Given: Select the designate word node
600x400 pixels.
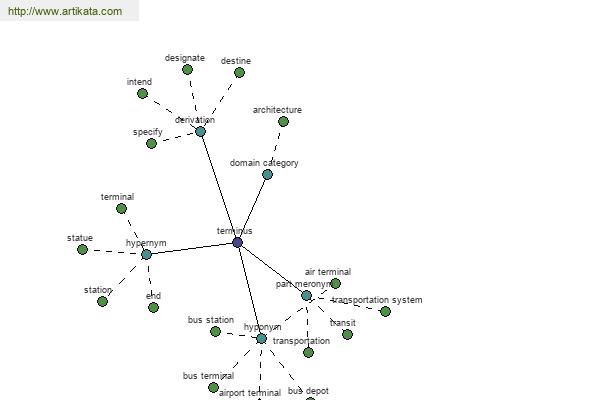Looking at the screenshot, I should click(x=187, y=70).
